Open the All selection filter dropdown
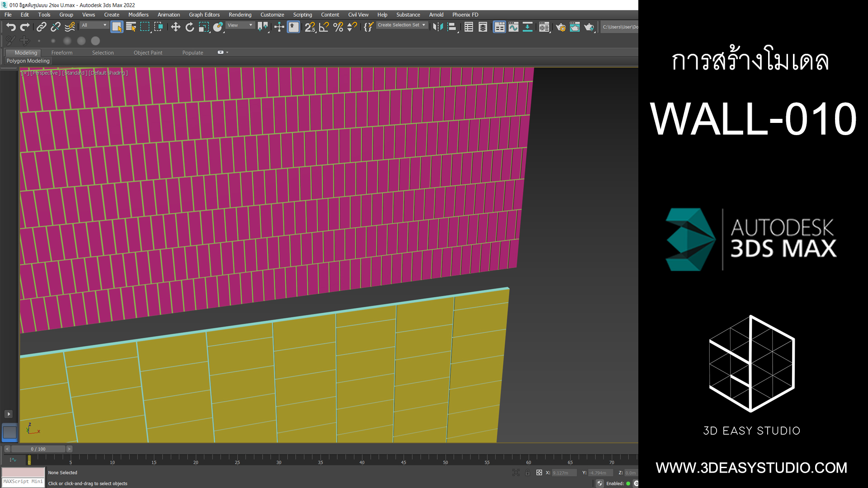The width and height of the screenshot is (868, 488). (94, 25)
